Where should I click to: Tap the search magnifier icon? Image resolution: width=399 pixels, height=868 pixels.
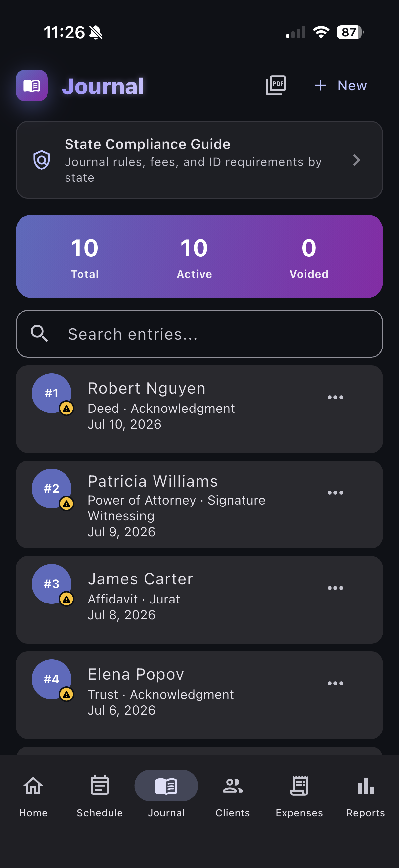click(39, 334)
